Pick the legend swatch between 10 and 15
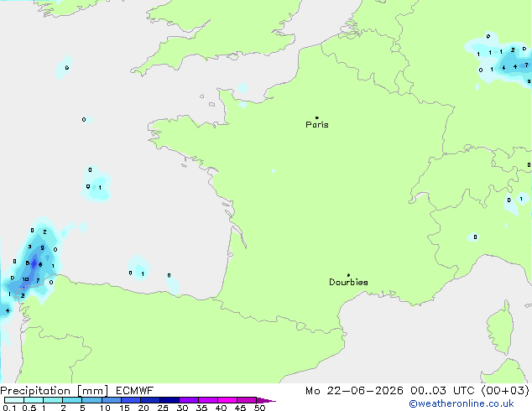This screenshot has width=532, height=411. pyautogui.click(x=111, y=400)
